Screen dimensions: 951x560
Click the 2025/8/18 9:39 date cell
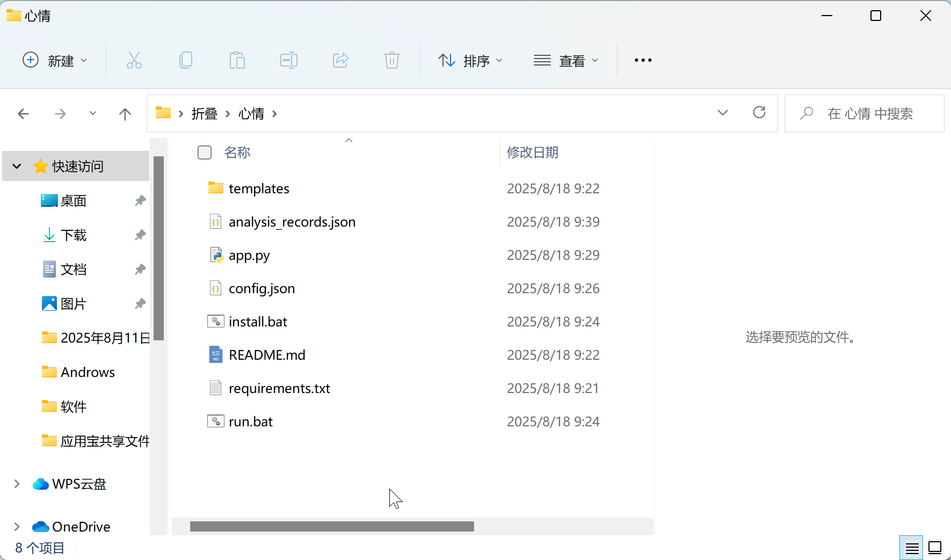553,222
